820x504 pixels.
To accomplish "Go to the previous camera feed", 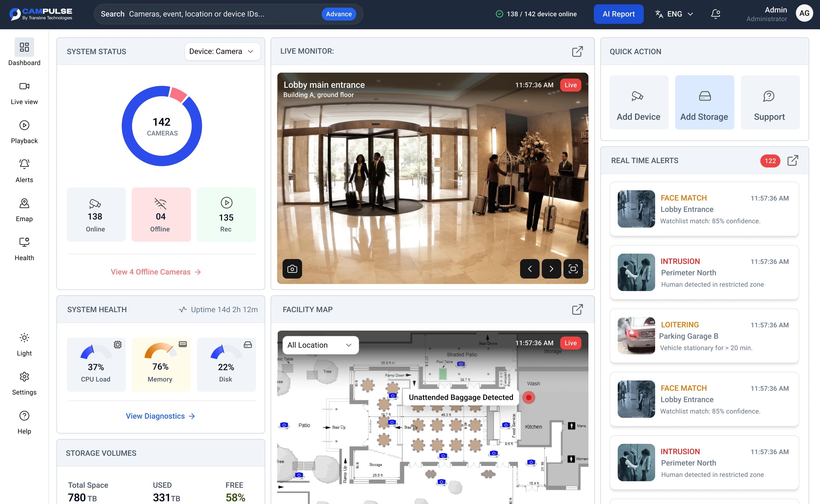I will tap(530, 269).
